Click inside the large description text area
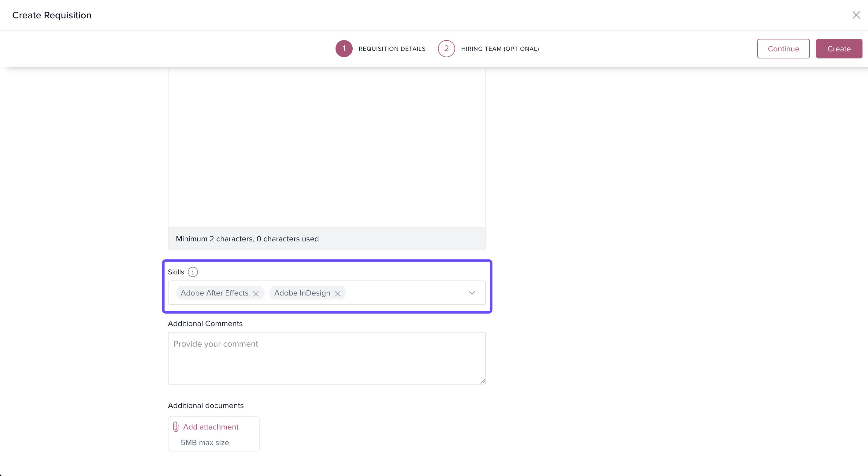Screen dimensions: 868x476 click(x=327, y=145)
